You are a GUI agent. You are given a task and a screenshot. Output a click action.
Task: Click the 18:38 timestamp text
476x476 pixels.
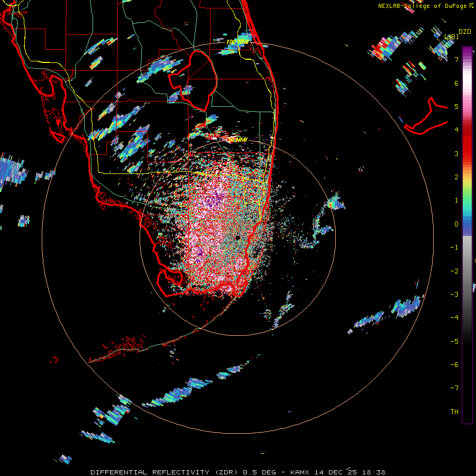tap(374, 472)
